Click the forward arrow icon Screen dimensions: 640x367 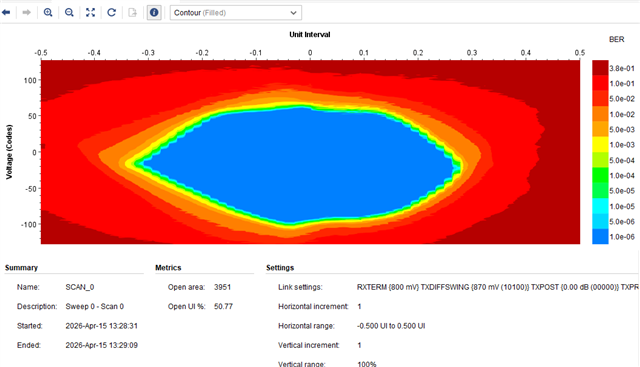(x=27, y=13)
